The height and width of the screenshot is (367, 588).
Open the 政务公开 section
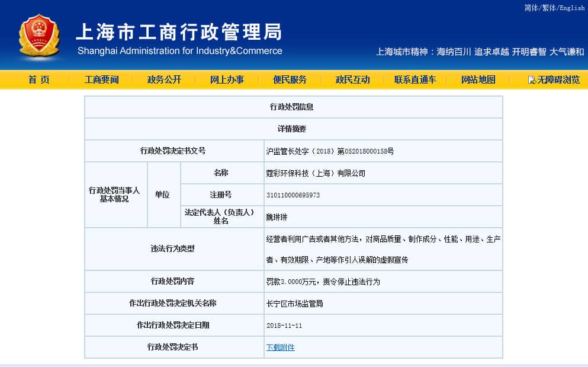click(164, 79)
